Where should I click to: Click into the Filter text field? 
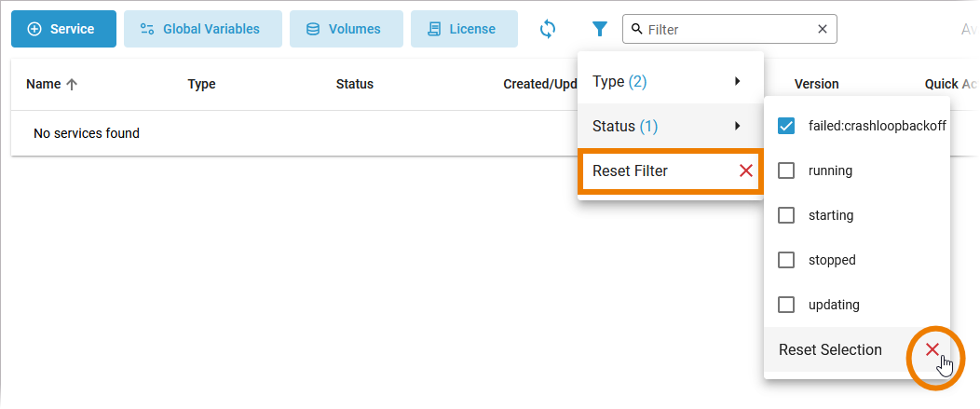pyautogui.click(x=727, y=29)
